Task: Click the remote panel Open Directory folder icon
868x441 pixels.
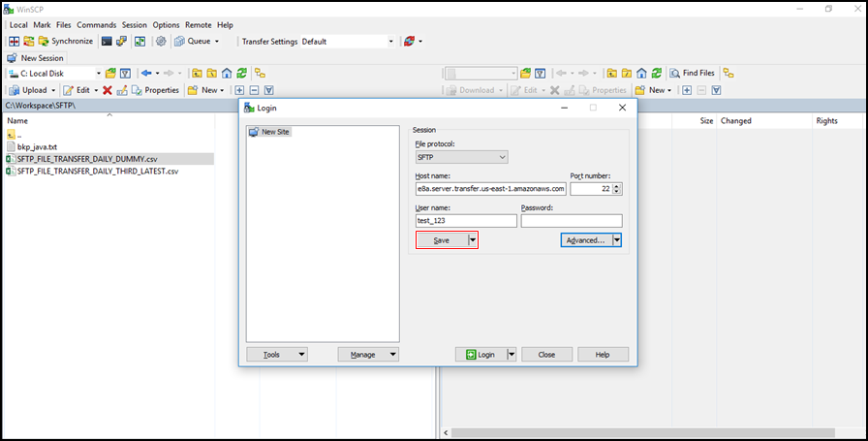Action: pos(525,73)
